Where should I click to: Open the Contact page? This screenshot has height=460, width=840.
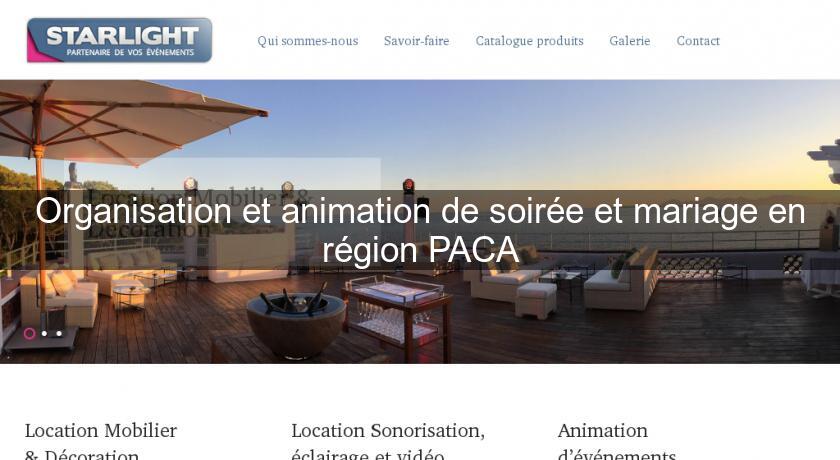pos(698,41)
